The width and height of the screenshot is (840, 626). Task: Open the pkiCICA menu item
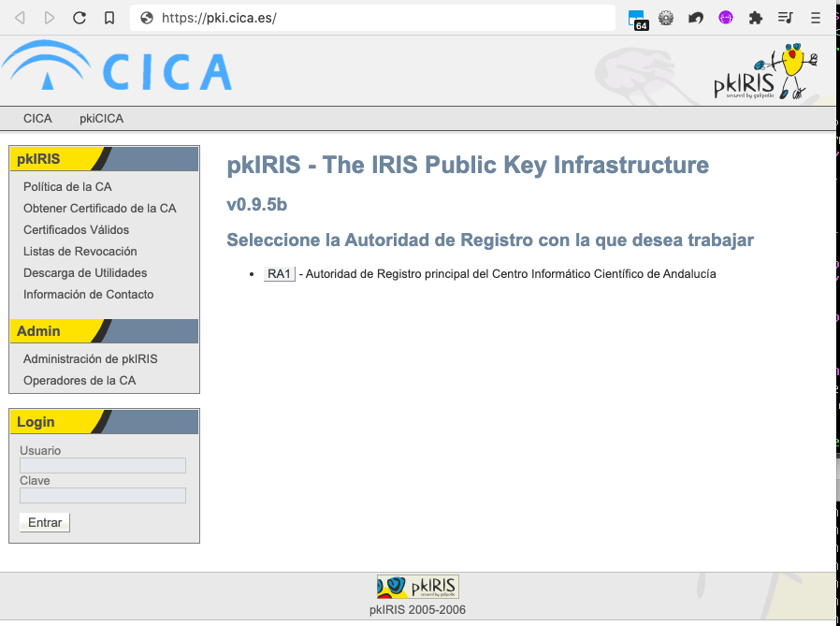tap(101, 119)
